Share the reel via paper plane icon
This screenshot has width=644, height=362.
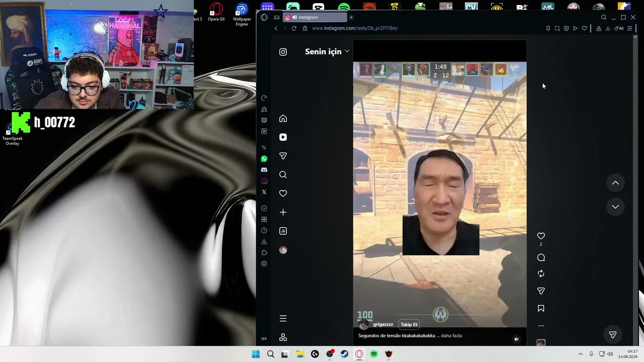[541, 291]
